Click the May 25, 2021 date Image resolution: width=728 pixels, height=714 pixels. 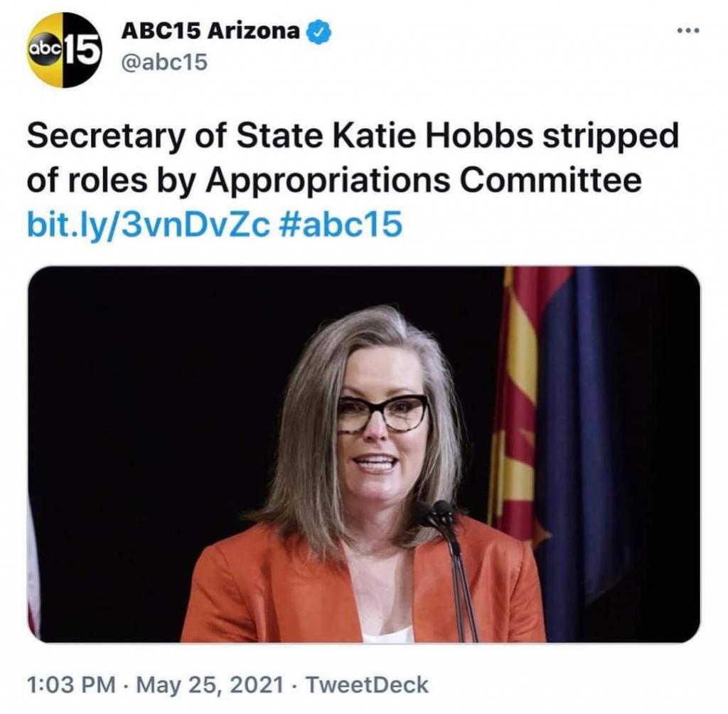[x=210, y=685]
